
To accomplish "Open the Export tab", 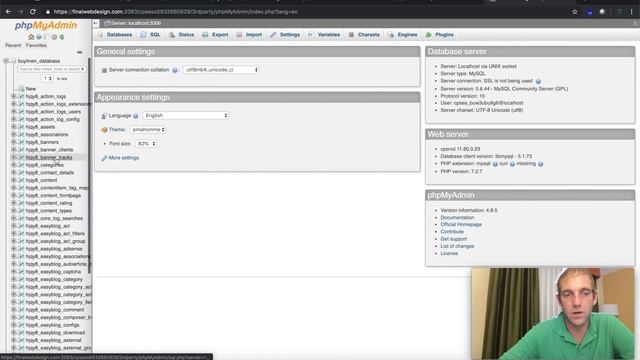I will click(x=215, y=35).
